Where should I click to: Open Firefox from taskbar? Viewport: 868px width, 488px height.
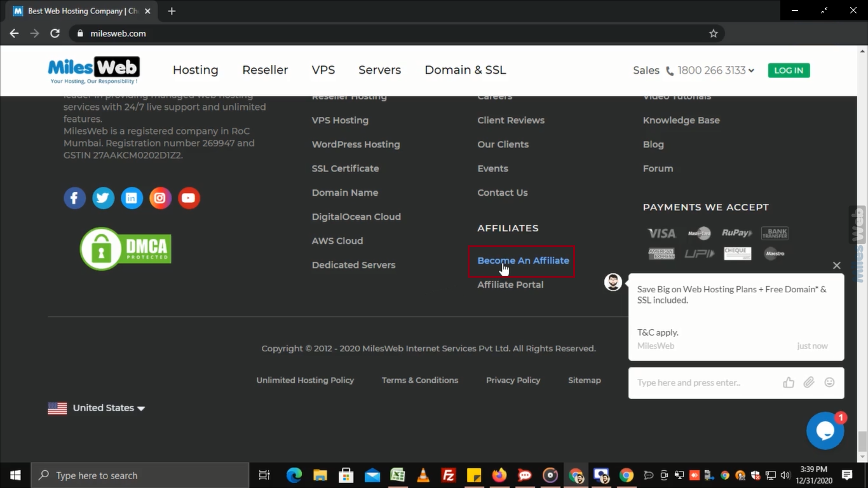[x=499, y=475]
